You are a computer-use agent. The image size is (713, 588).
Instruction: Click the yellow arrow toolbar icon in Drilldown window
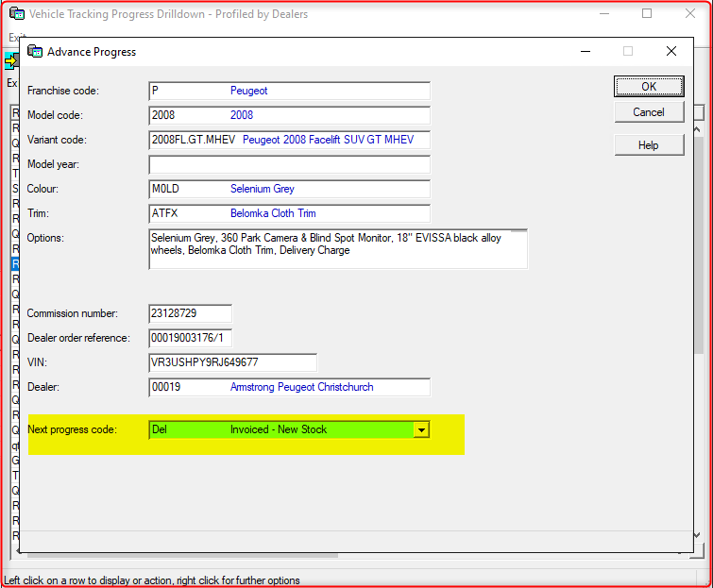tap(11, 60)
